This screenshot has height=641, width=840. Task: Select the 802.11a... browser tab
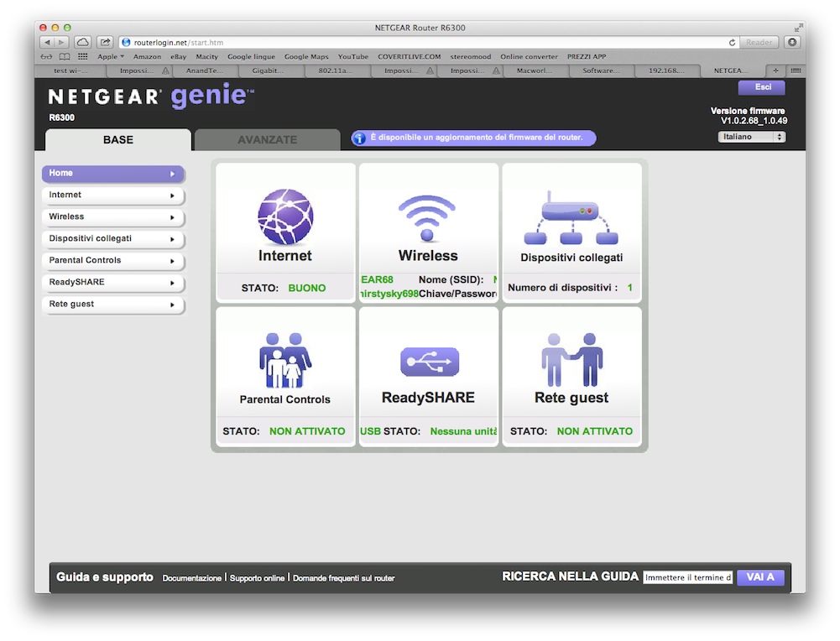click(x=337, y=70)
